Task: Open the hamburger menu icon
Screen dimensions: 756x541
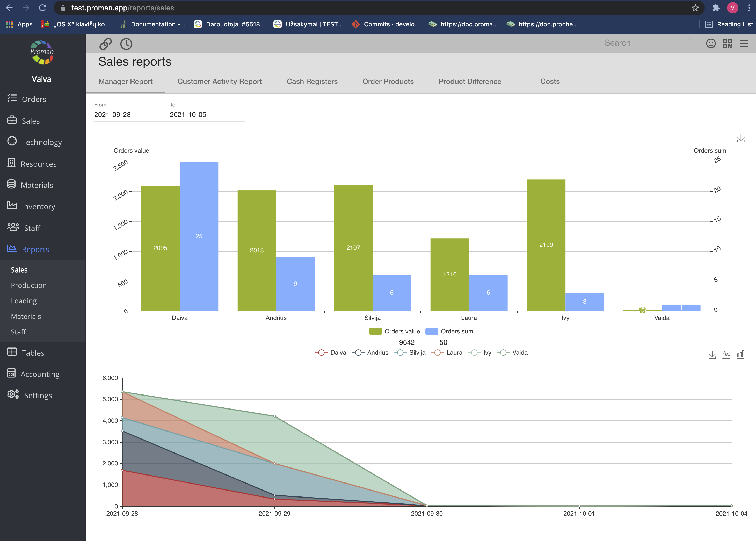Action: click(744, 43)
